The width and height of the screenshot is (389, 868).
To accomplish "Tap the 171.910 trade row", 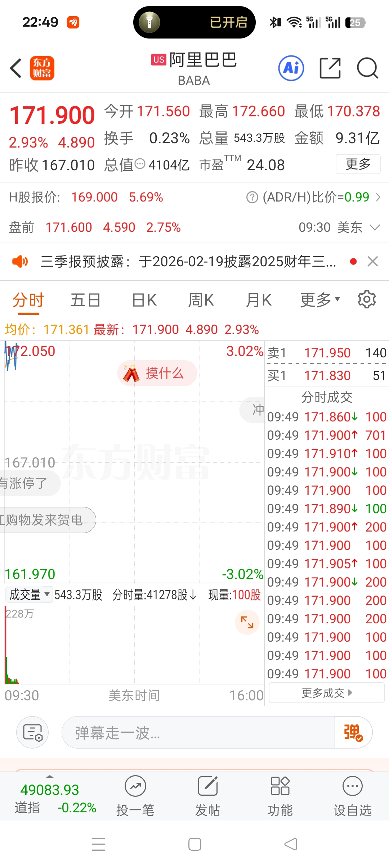I will pos(327,453).
